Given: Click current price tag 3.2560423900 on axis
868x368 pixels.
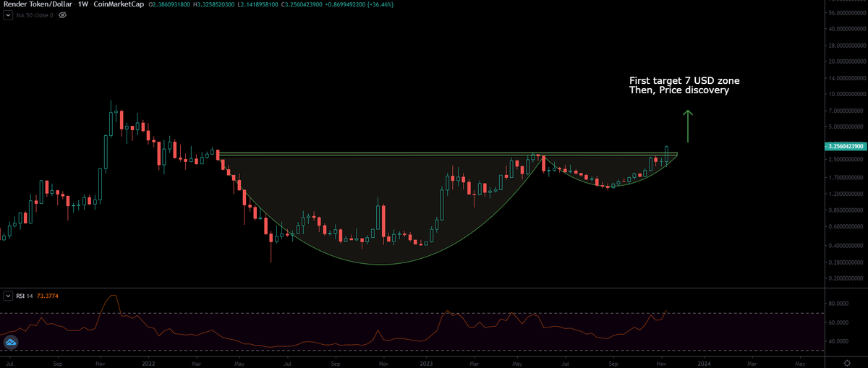Looking at the screenshot, I should 846,146.
